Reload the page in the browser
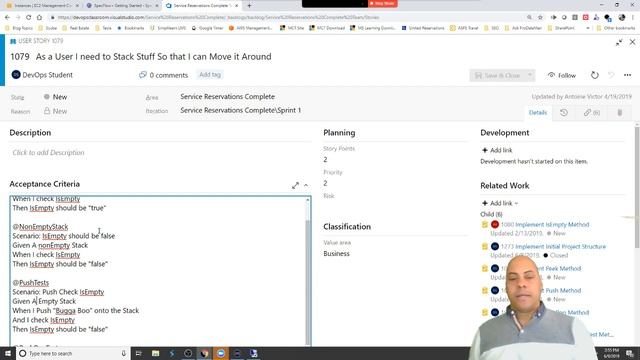Viewport: 640px width, 360px height. pos(29,18)
